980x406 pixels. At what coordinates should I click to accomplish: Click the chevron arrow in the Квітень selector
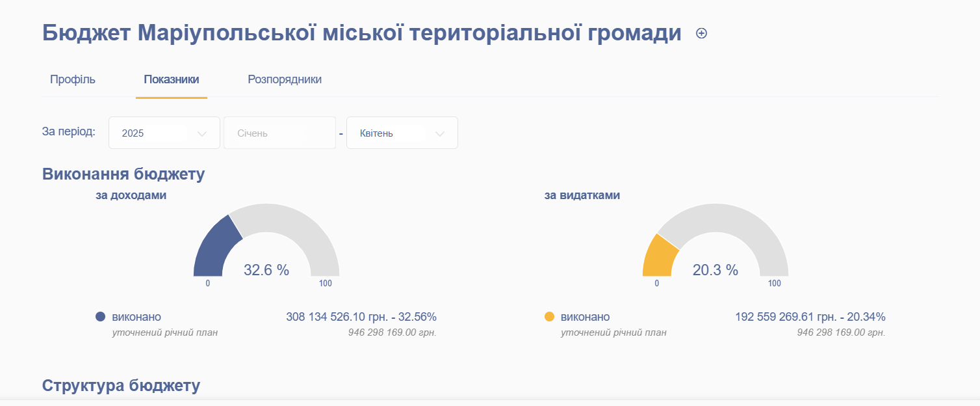(x=440, y=133)
